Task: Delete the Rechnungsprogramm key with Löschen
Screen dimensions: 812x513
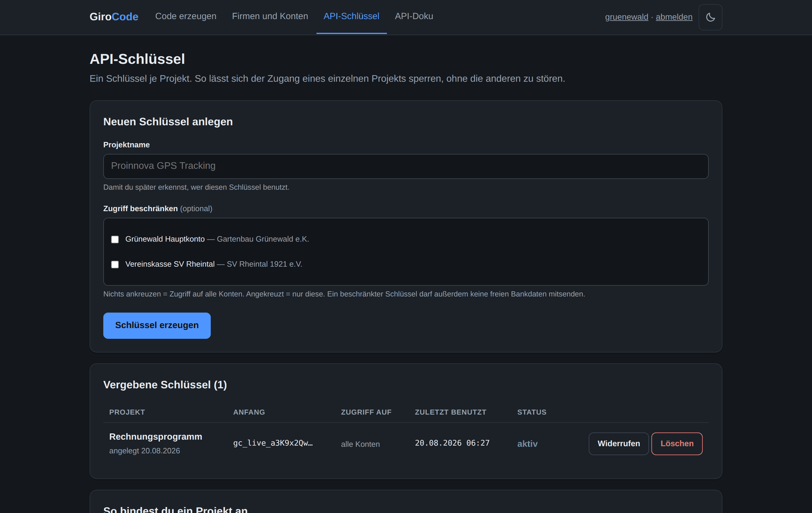Action: (677, 444)
